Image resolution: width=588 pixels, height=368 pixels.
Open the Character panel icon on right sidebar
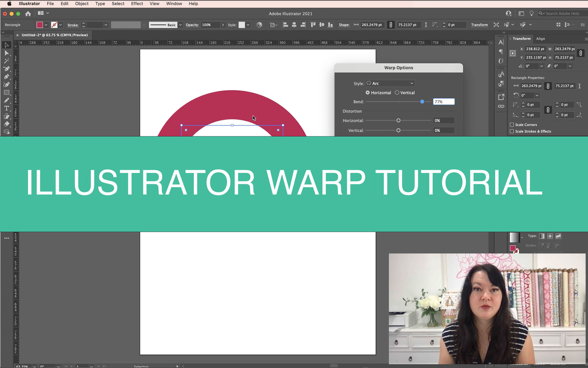point(501,43)
